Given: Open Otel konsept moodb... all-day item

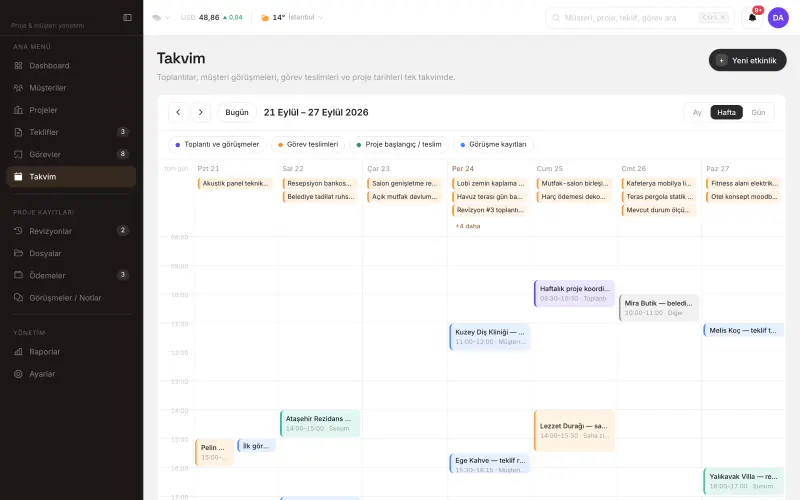Looking at the screenshot, I should [x=743, y=196].
